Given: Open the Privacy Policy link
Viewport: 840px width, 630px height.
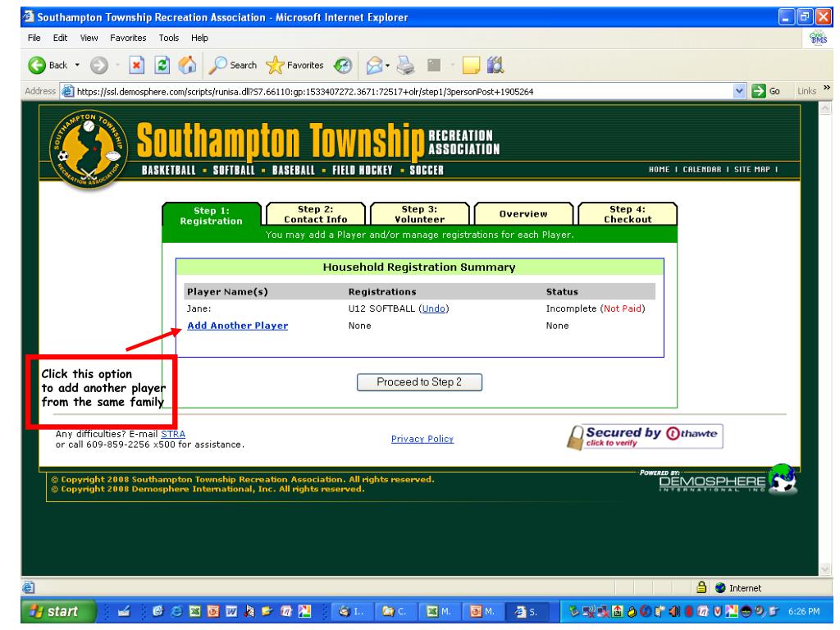Looking at the screenshot, I should (x=422, y=439).
